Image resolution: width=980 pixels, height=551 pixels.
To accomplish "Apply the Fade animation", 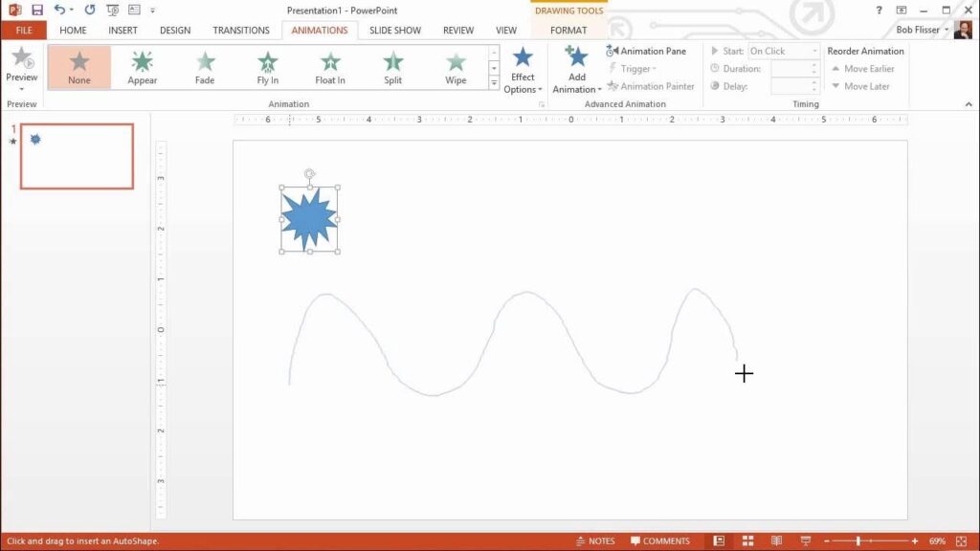I will click(x=204, y=67).
